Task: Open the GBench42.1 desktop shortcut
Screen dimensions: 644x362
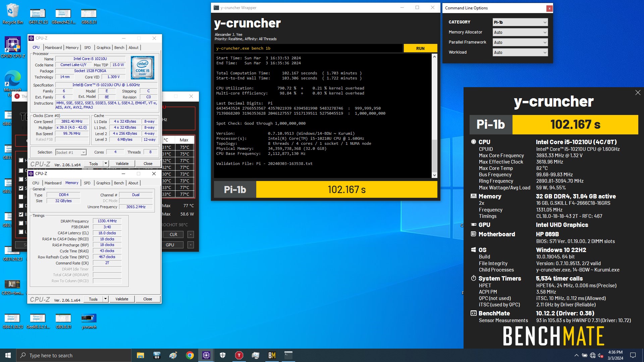Action: [x=63, y=16]
